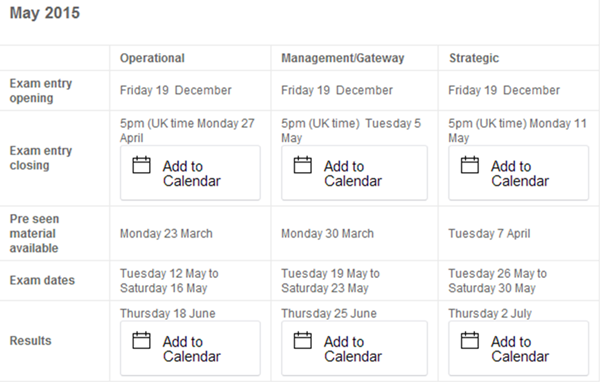Select the Operational column header

pos(152,58)
